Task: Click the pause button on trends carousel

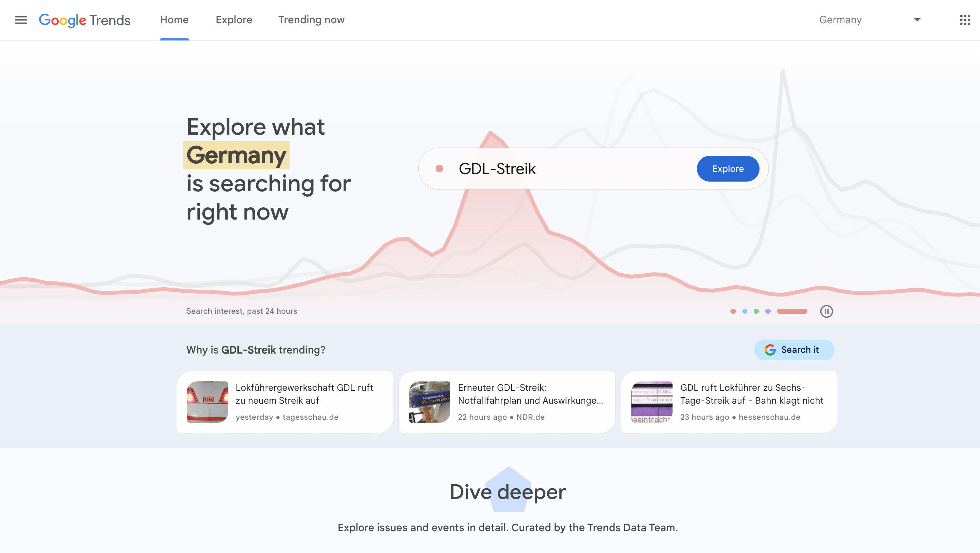Action: pos(826,311)
